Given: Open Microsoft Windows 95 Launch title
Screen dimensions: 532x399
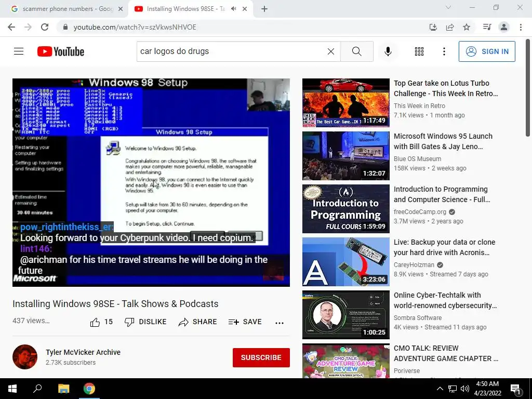Looking at the screenshot, I should (443, 141).
